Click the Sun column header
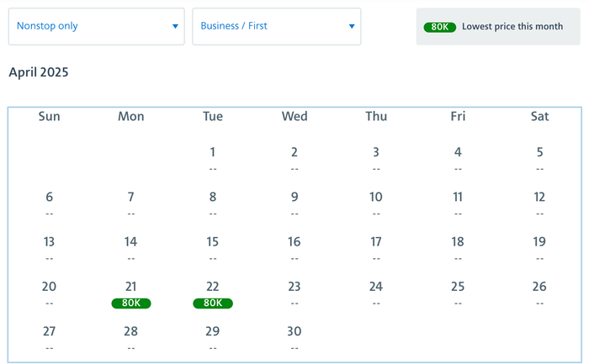Screen dimensions: 589x364 49,116
